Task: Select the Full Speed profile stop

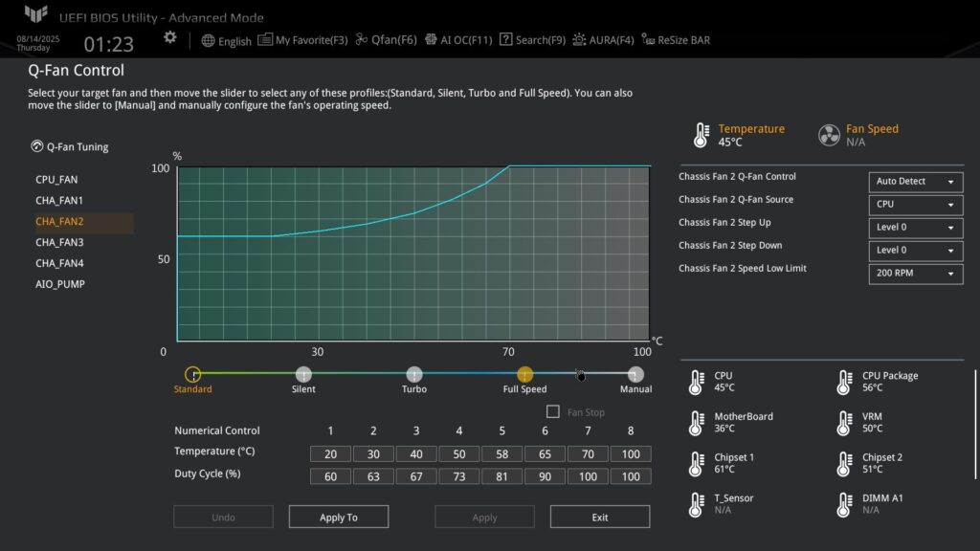Action: 525,374
